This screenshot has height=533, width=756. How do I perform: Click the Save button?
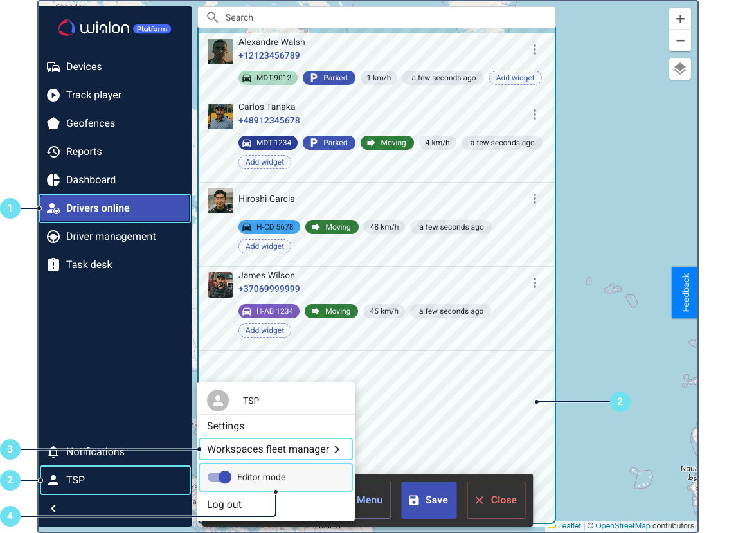429,500
